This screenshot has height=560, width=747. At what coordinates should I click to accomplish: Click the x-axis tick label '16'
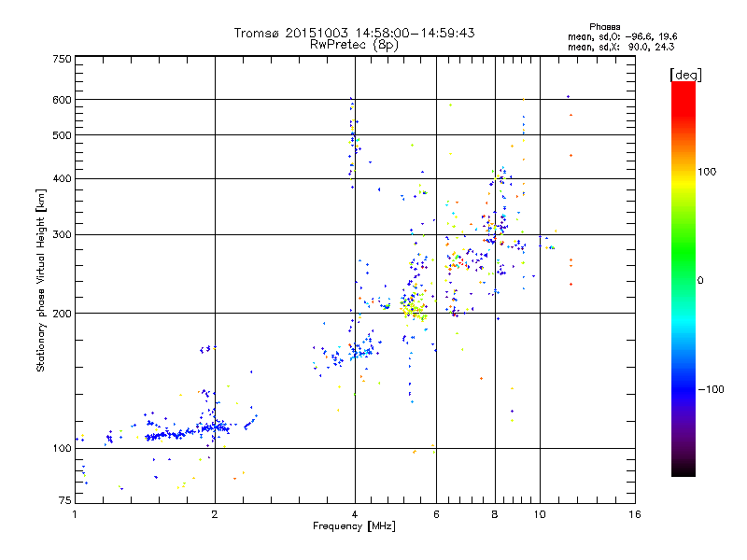(635, 514)
